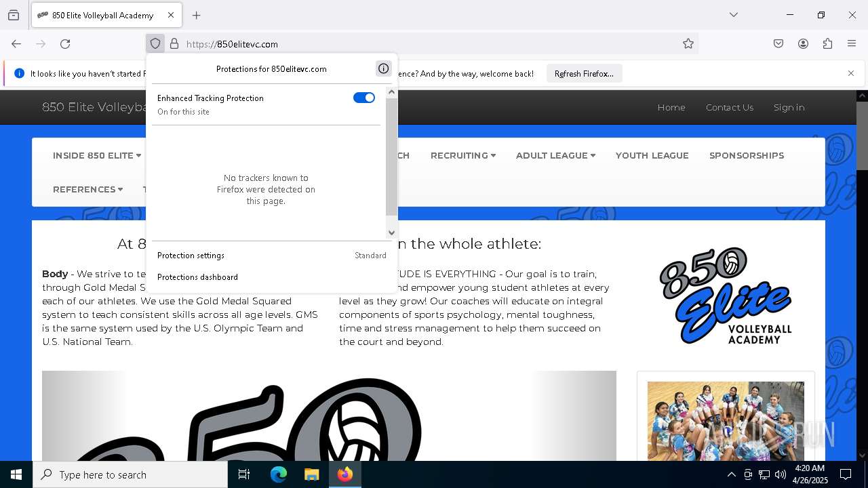868x488 pixels.
Task: Turn off Enhanced Tracking Protection for this site
Action: [x=364, y=98]
